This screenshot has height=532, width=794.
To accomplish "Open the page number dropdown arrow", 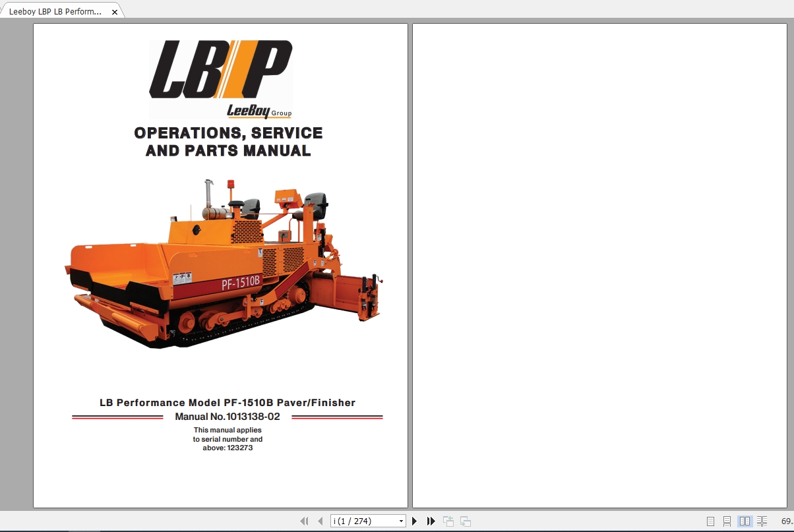I will tap(401, 521).
